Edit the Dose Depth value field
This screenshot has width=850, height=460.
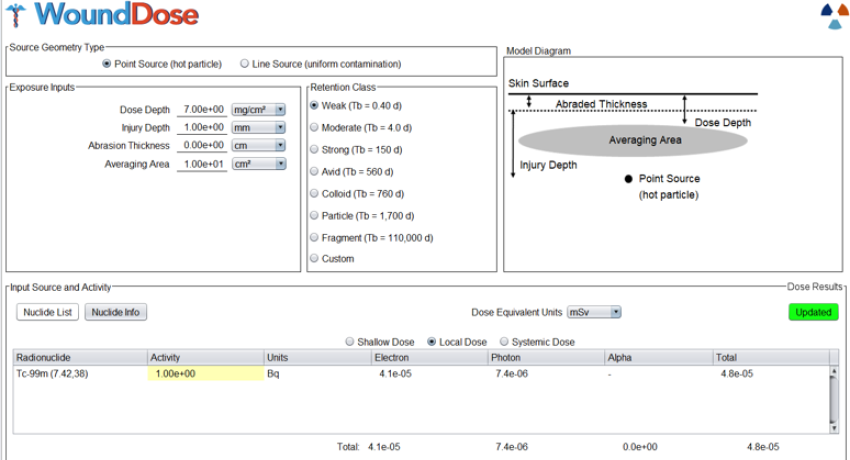pos(202,109)
